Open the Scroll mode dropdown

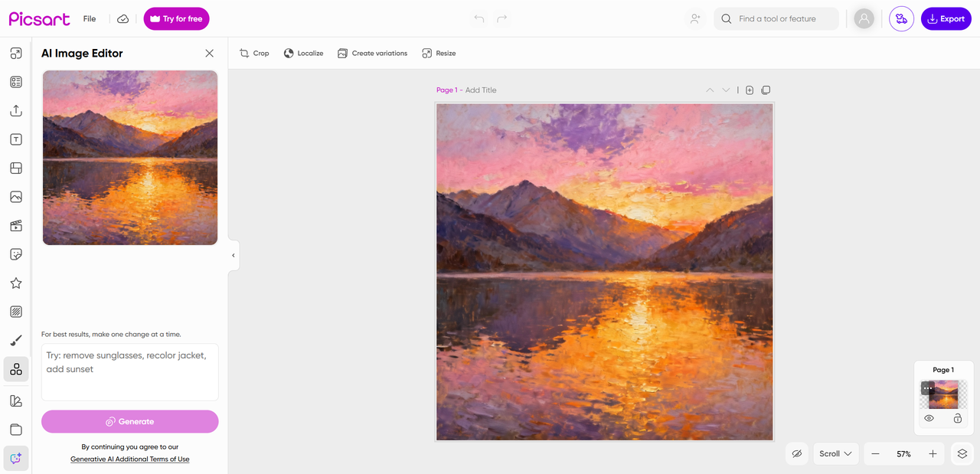tap(835, 454)
